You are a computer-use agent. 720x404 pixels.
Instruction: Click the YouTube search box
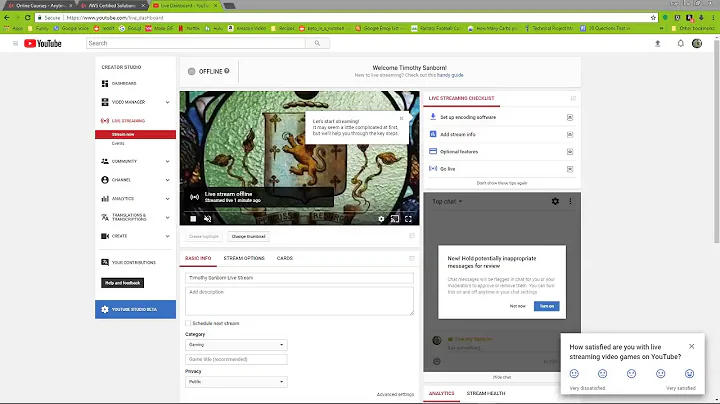pos(196,43)
